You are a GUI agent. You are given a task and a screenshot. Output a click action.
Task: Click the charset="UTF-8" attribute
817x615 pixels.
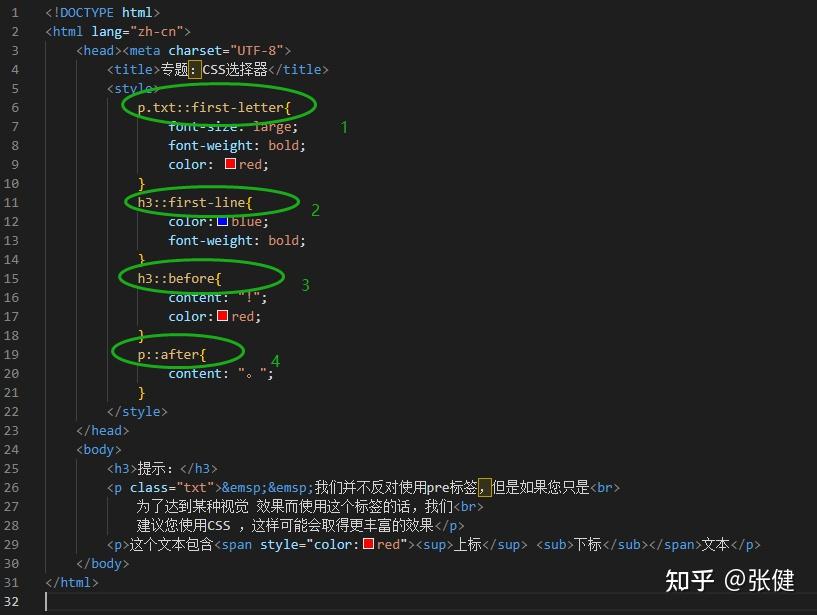click(226, 51)
